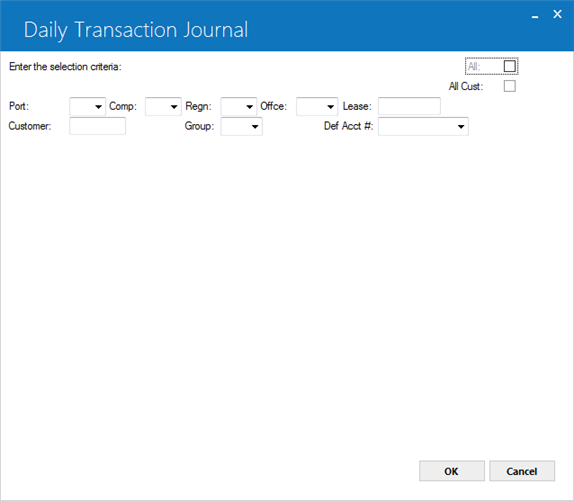Viewport: 574px width, 501px height.
Task: Check the All checkbox
Action: [x=510, y=66]
